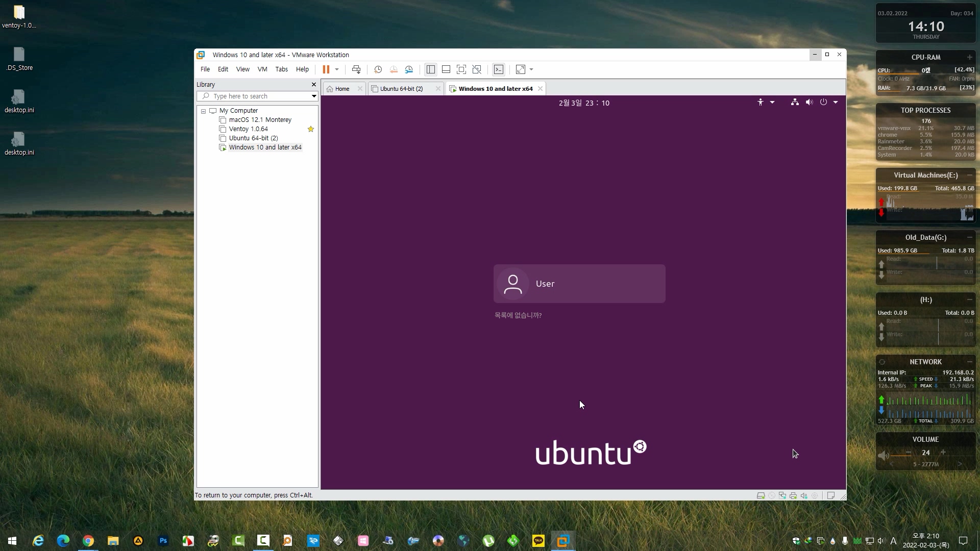Select macOS 12.1 Monterey in library
Image resolution: width=980 pixels, height=551 pixels.
pyautogui.click(x=260, y=120)
